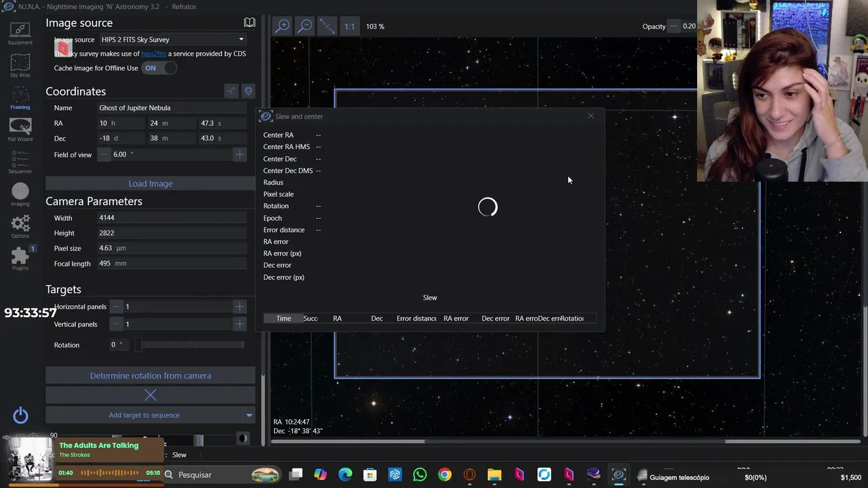Edit the RA seconds field

point(223,123)
